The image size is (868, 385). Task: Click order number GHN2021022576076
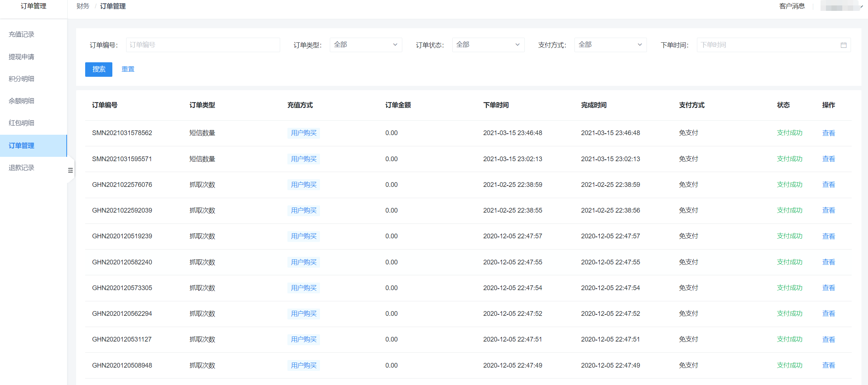click(122, 185)
